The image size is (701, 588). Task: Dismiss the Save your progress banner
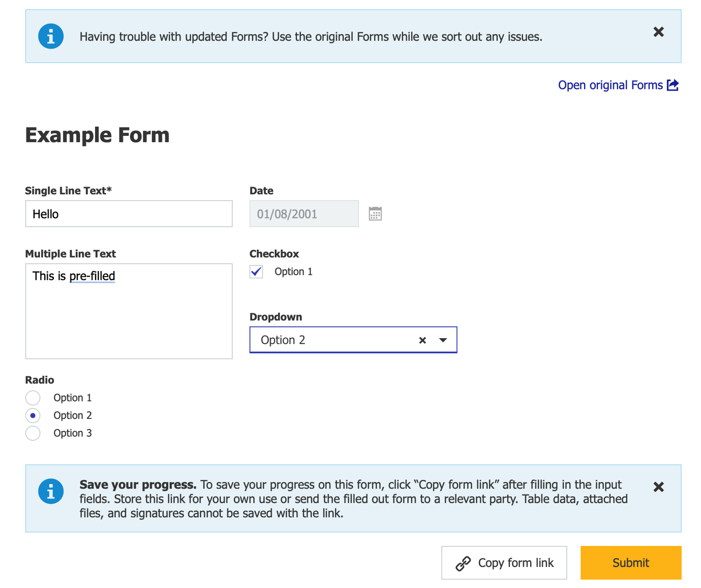pyautogui.click(x=658, y=486)
